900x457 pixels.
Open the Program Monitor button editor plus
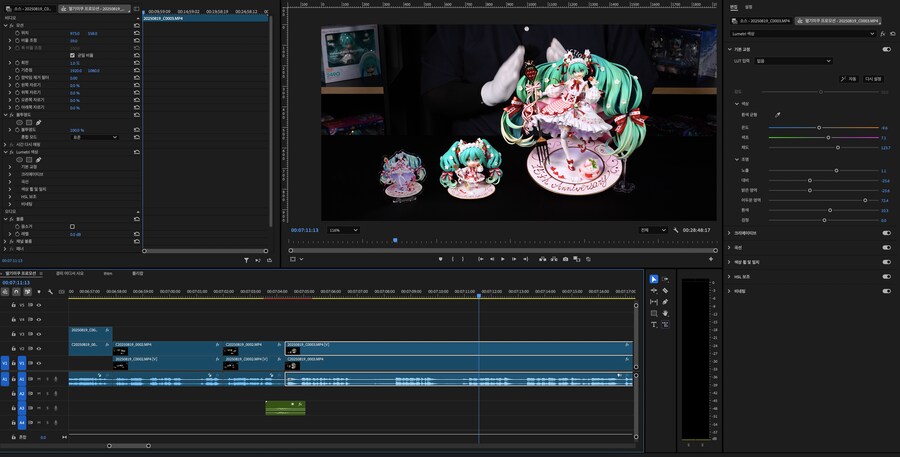[711, 259]
